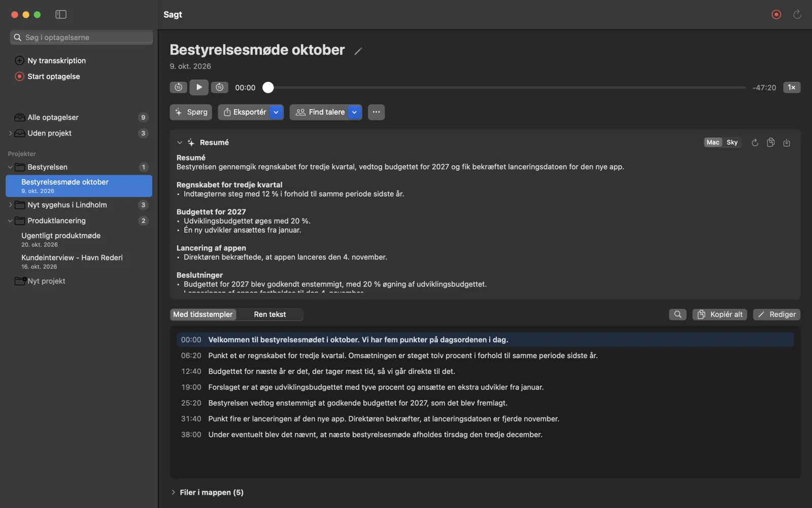Collapse the Resumé section
Screen dimensions: 812x508
click(x=180, y=143)
